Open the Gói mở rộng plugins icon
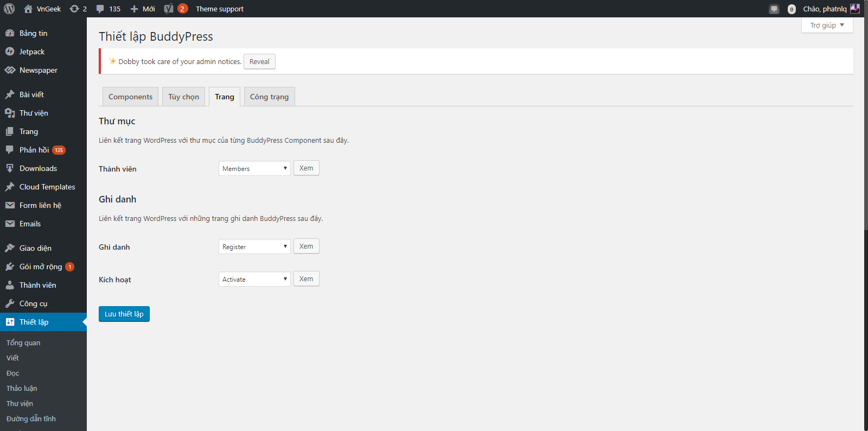This screenshot has height=431, width=868. pyautogui.click(x=10, y=267)
